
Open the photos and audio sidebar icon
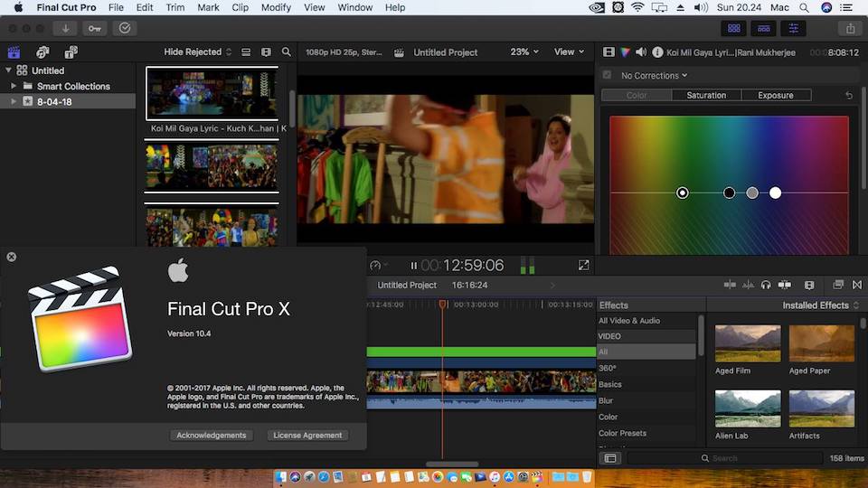tap(42, 52)
